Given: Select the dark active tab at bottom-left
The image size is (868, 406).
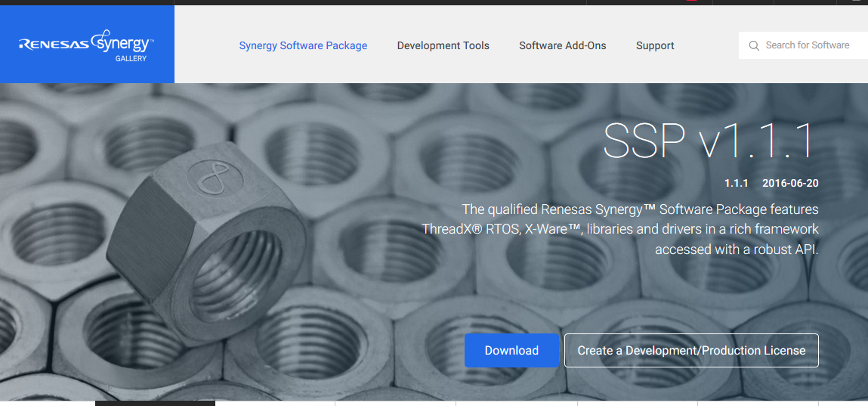Looking at the screenshot, I should coord(155,403).
